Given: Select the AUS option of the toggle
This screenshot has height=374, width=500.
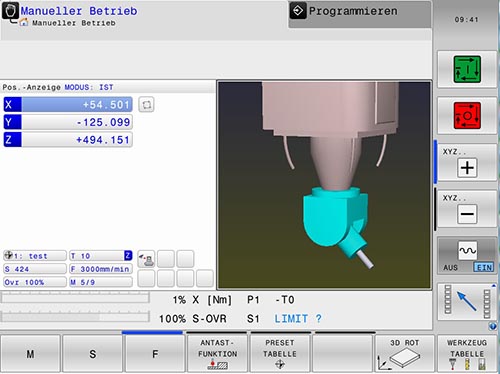Looking at the screenshot, I should (x=450, y=268).
